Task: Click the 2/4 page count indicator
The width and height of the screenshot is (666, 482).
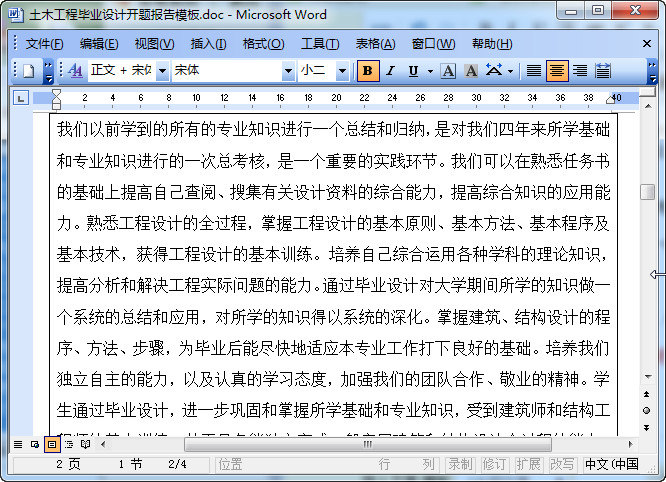Action: [177, 464]
